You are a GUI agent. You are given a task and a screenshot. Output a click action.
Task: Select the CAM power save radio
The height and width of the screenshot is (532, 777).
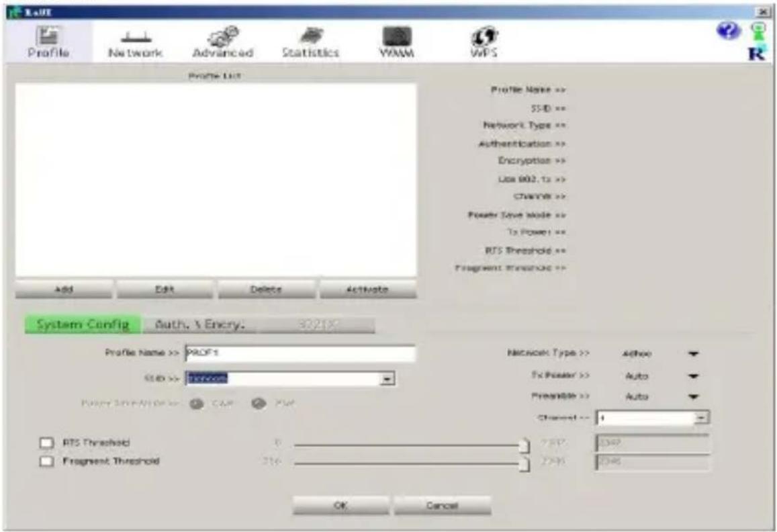coord(197,404)
